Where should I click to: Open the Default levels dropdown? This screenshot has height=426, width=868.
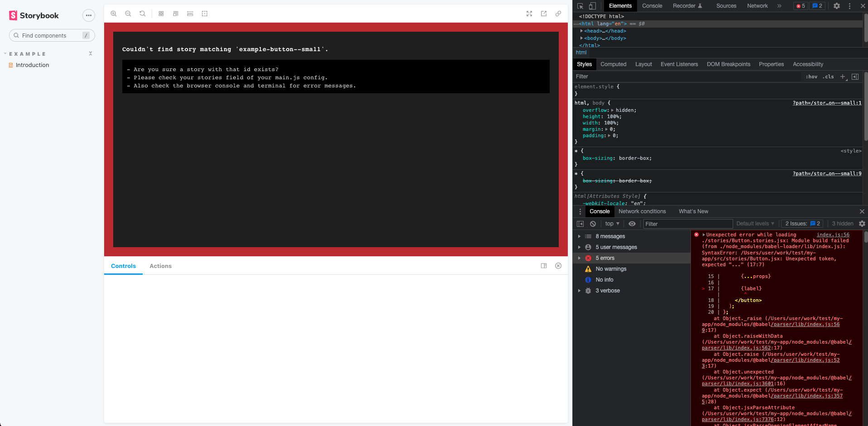click(x=755, y=224)
